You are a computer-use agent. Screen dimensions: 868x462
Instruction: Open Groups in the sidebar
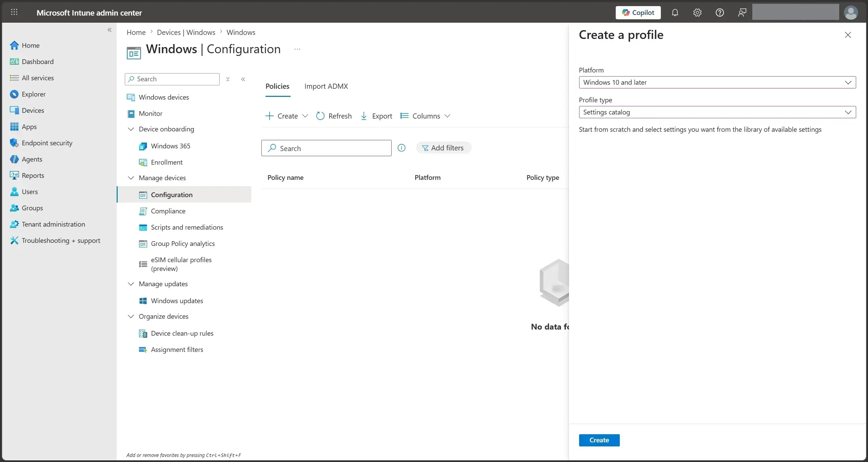[x=32, y=208]
